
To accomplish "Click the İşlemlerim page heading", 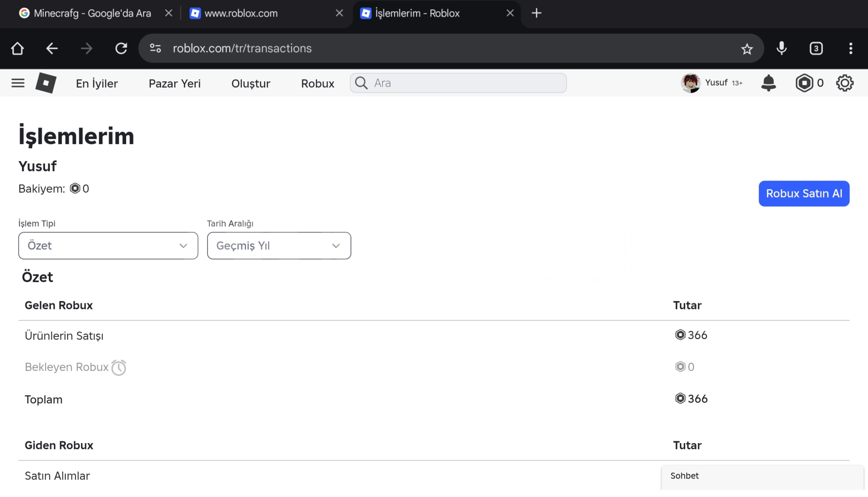I will (76, 137).
